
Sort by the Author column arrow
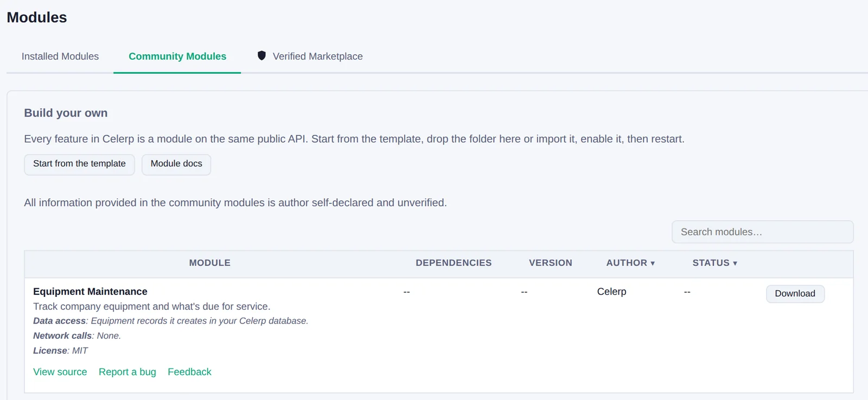coord(653,263)
